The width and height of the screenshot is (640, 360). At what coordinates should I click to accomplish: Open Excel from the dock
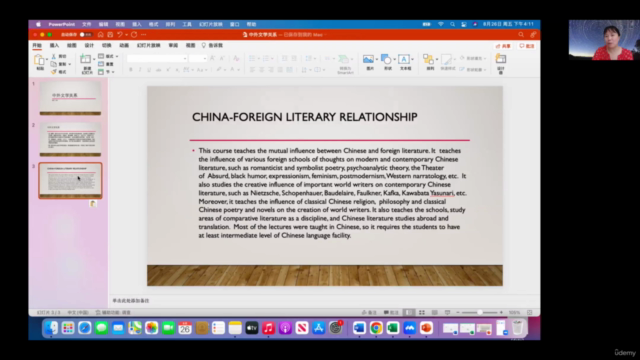[393, 328]
